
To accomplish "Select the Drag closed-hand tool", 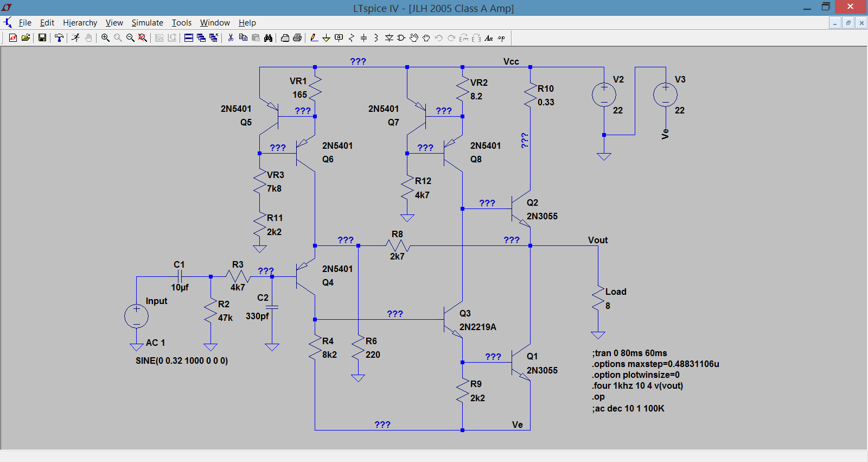I will [x=426, y=38].
